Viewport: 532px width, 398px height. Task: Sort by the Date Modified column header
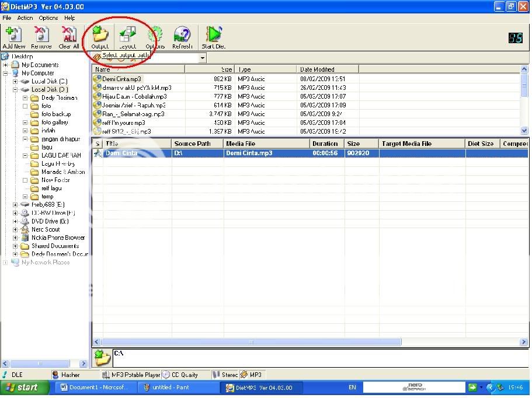(317, 69)
